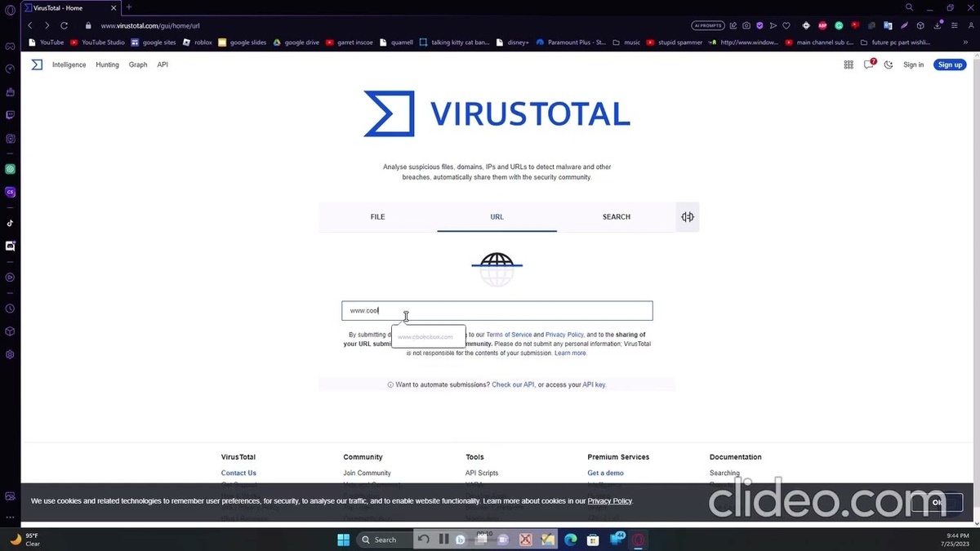Open the Hunting menu item
The image size is (980, 551).
point(107,64)
